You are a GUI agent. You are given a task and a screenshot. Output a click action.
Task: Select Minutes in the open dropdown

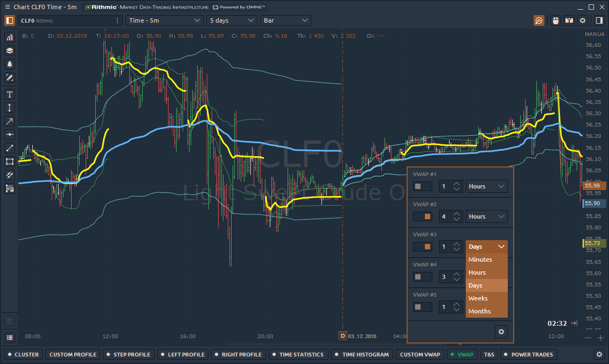[x=480, y=260]
